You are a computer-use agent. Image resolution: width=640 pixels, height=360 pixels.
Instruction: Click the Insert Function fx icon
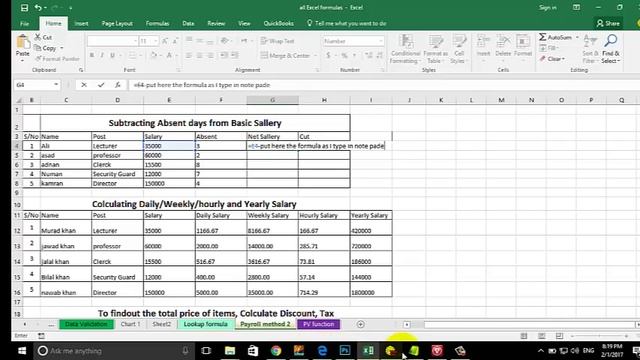click(118, 85)
